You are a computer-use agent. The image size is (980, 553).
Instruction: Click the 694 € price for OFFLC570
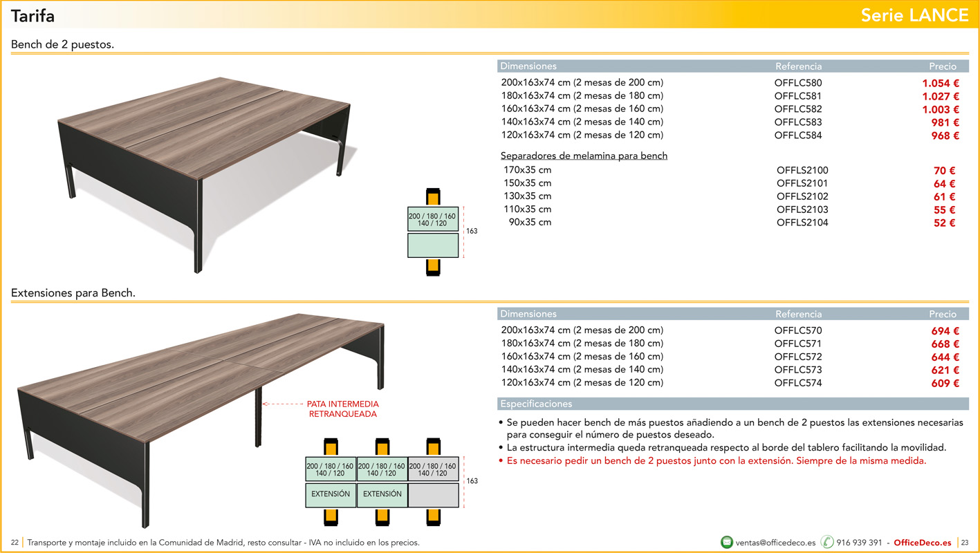pos(945,331)
